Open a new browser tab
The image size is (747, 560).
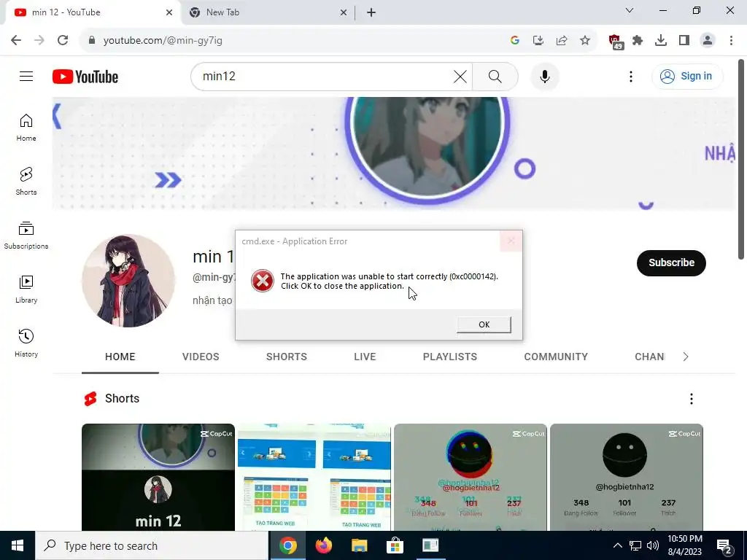click(371, 12)
